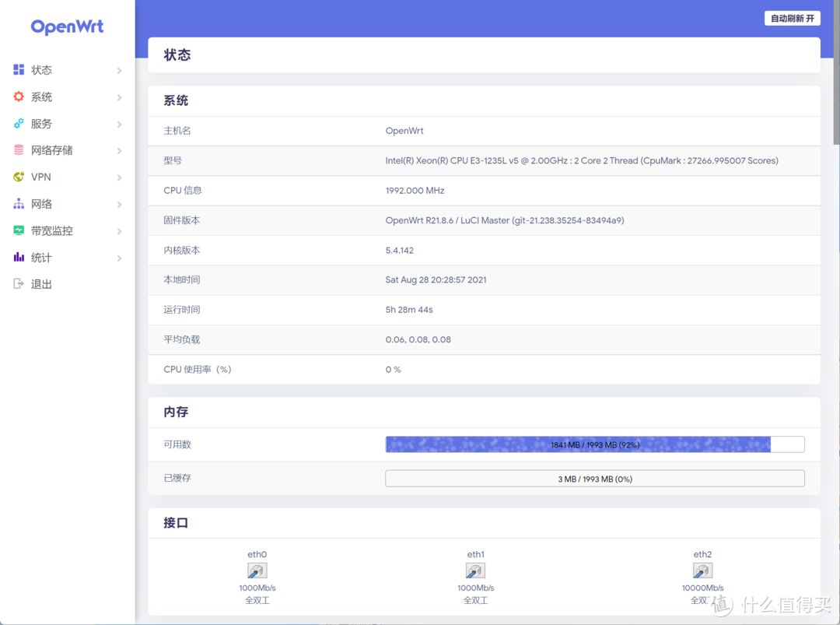
Task: Click the 网络 network topology icon
Action: tap(19, 204)
